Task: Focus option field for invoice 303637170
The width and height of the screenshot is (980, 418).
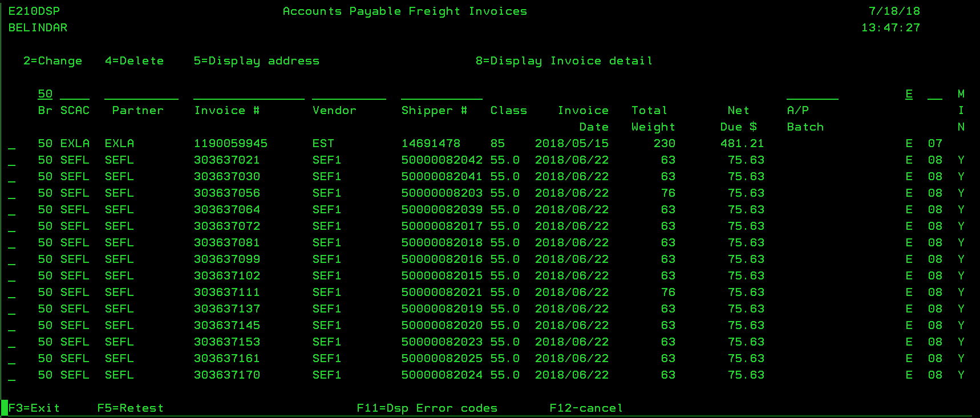Action: pos(12,376)
